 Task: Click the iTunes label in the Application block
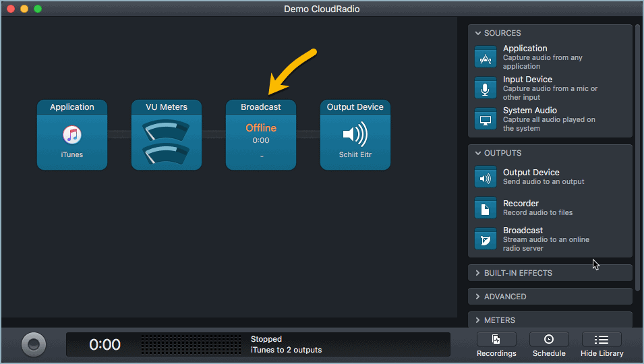pyautogui.click(x=72, y=155)
